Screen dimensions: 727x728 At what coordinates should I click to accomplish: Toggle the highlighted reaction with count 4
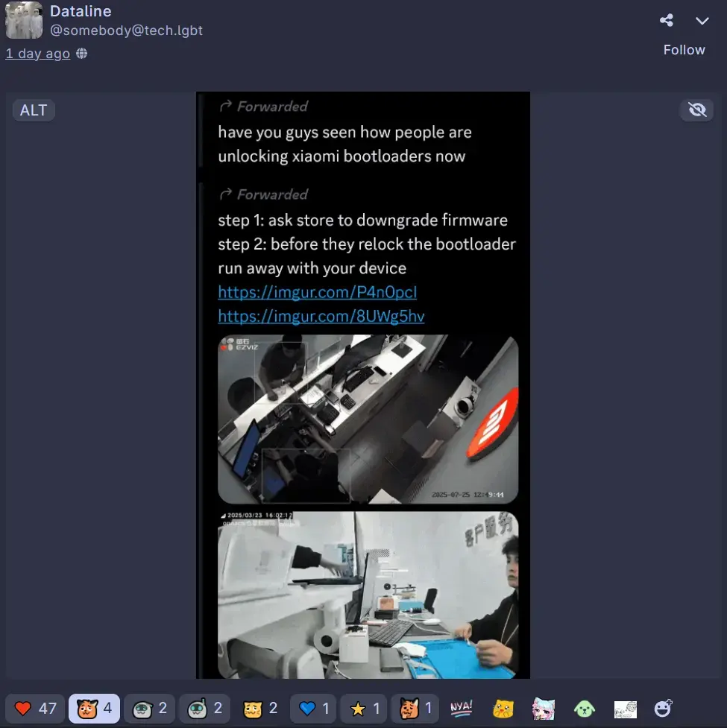94,708
